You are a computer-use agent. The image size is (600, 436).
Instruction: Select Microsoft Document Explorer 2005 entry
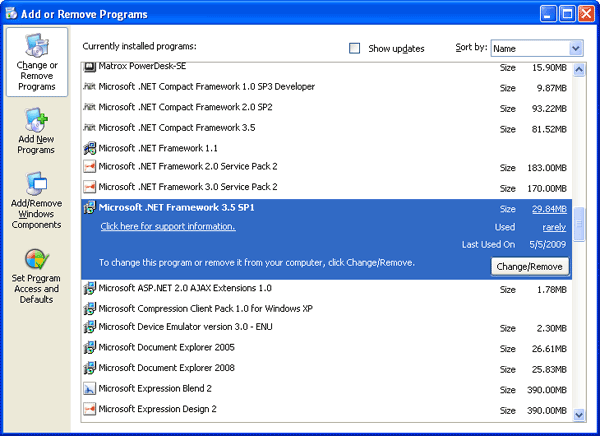click(x=326, y=348)
